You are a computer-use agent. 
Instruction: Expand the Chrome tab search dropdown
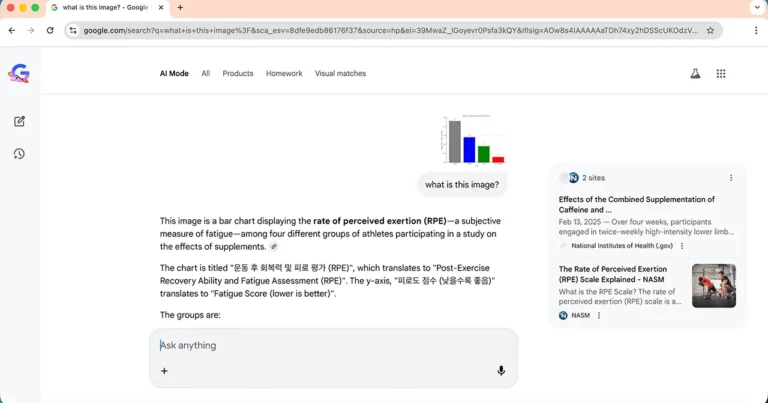[755, 7]
